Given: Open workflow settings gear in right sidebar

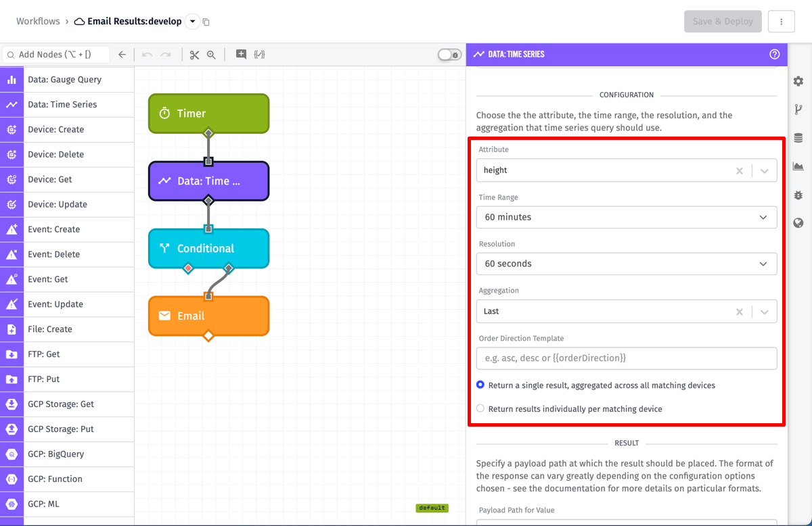Looking at the screenshot, I should (798, 81).
